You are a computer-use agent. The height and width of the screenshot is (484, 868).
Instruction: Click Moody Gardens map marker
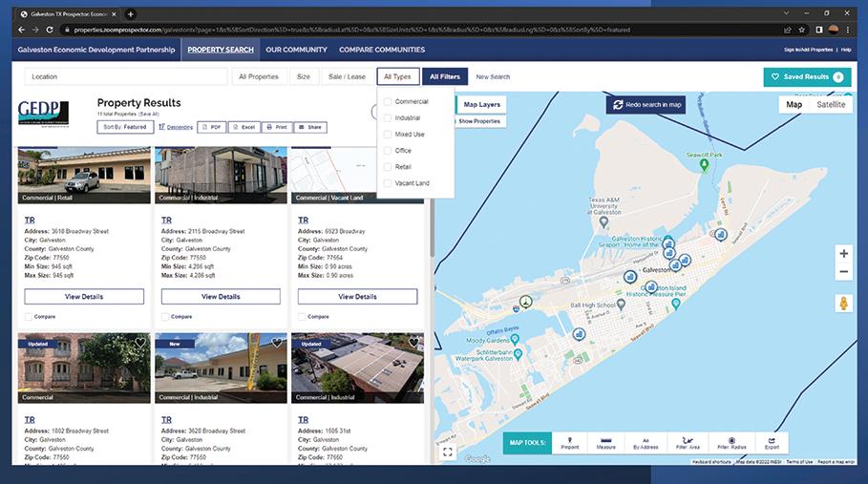click(x=515, y=339)
